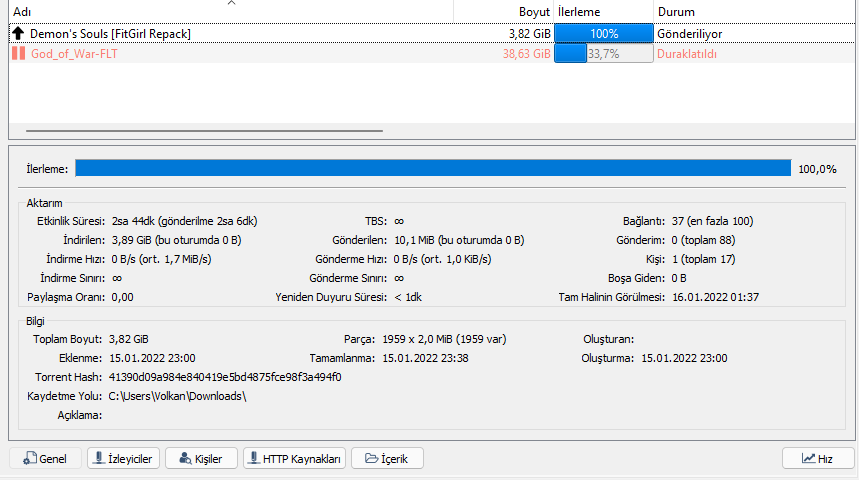Click the 100% progress bar of Demon's Souls
The height and width of the screenshot is (480, 859).
604,33
